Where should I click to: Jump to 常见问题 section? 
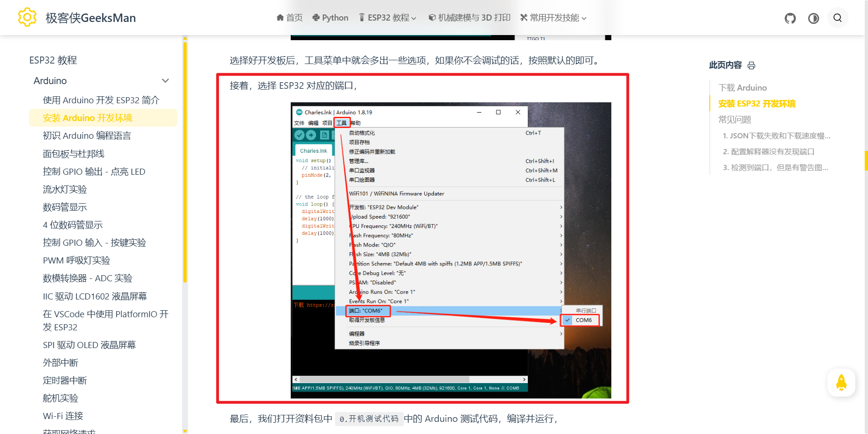[735, 120]
